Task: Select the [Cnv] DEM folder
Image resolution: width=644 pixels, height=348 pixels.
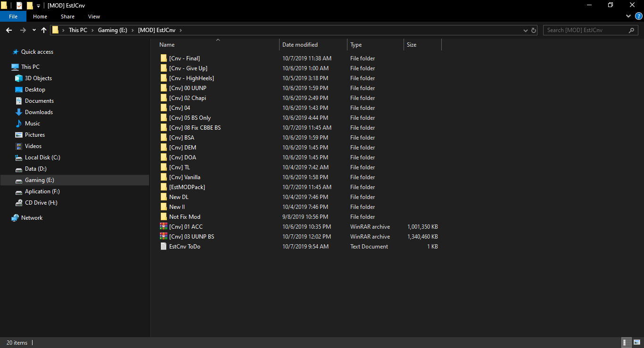Action: (x=182, y=148)
